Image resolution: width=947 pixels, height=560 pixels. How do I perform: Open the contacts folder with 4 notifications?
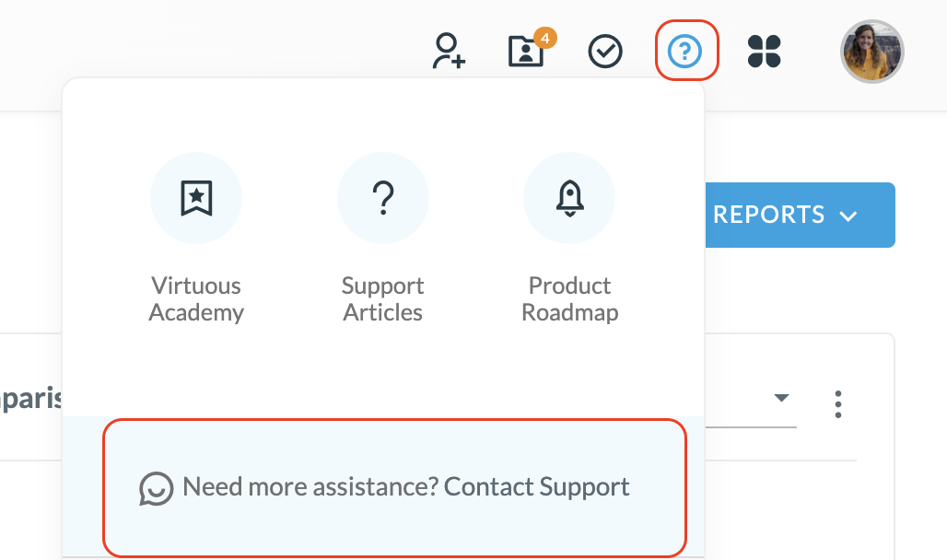coord(525,52)
